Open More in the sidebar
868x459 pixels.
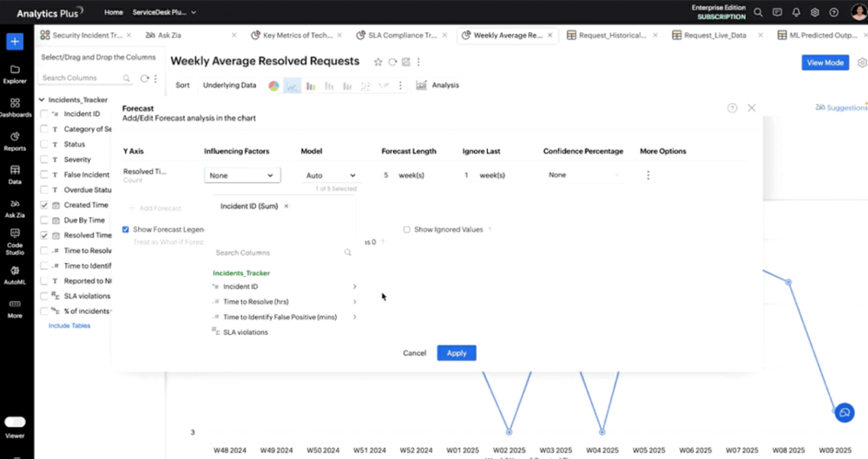[x=15, y=309]
